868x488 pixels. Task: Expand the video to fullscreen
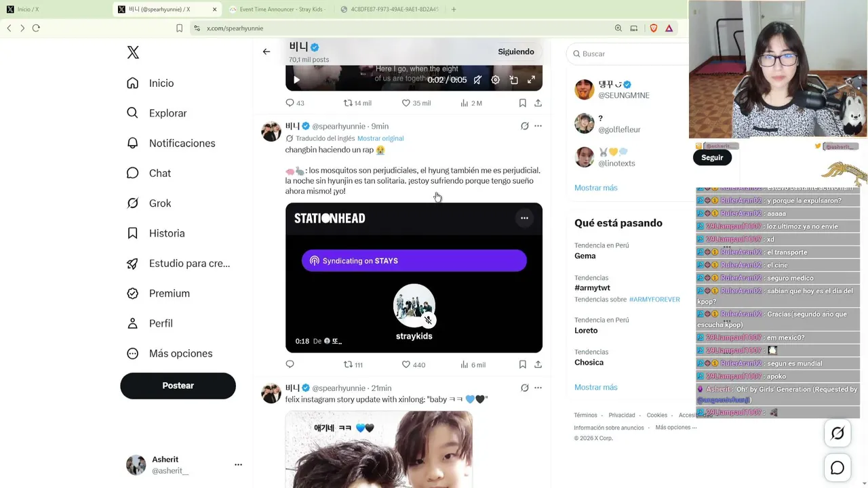coord(532,80)
